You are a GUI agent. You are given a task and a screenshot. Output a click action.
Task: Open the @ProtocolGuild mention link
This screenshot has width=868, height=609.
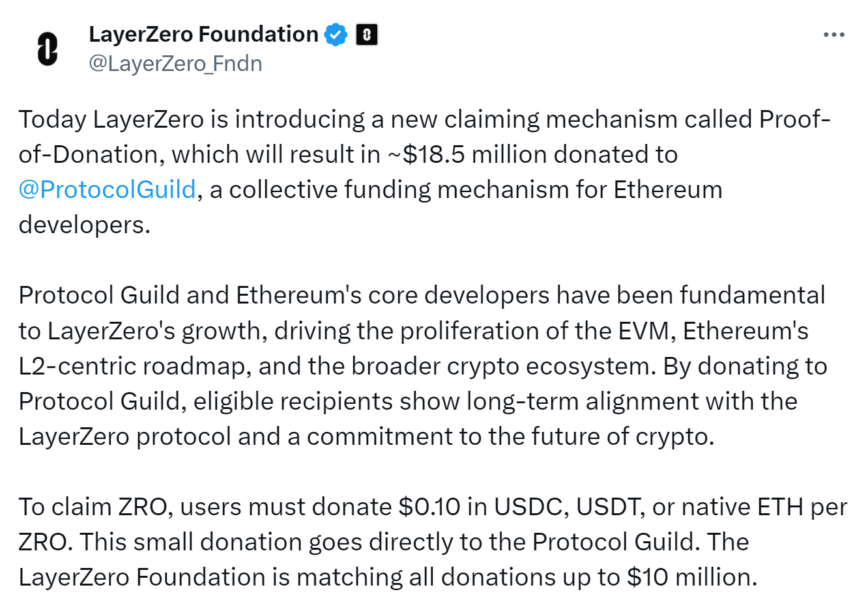coord(108,190)
